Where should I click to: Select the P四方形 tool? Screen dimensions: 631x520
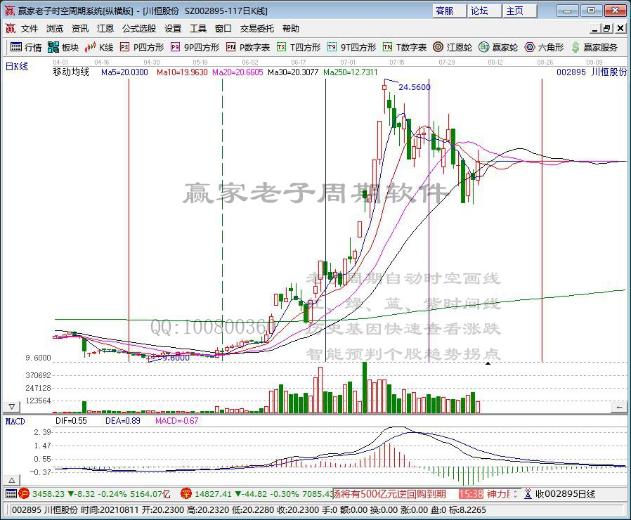[x=142, y=47]
